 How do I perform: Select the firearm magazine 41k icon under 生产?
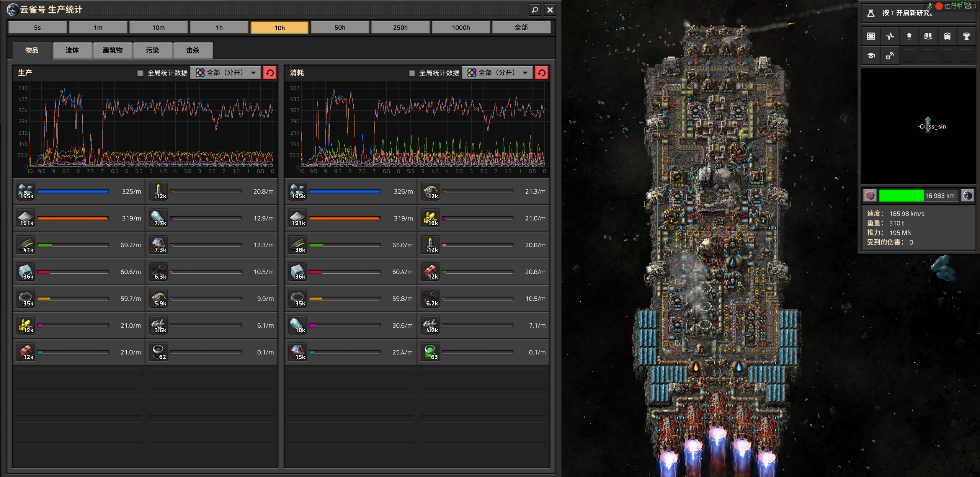(26, 245)
